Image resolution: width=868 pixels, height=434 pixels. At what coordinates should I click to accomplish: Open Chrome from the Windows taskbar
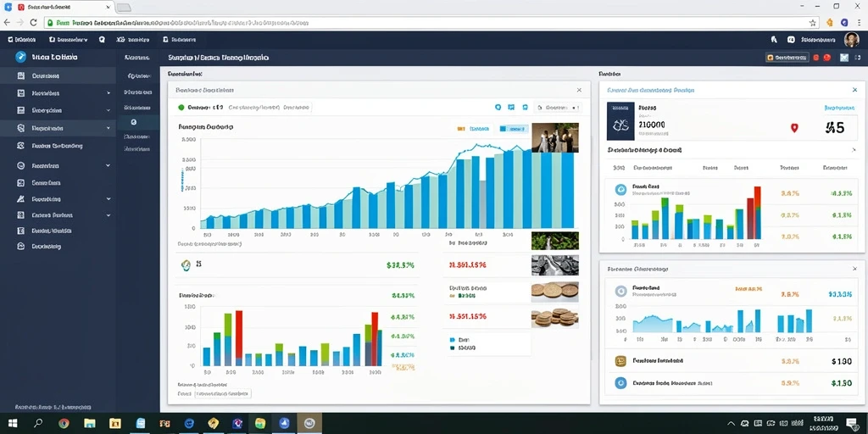(64, 424)
